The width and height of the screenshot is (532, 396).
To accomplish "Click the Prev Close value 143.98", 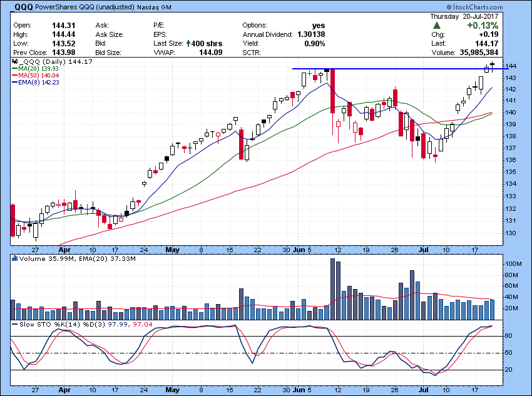I will coord(63,53).
